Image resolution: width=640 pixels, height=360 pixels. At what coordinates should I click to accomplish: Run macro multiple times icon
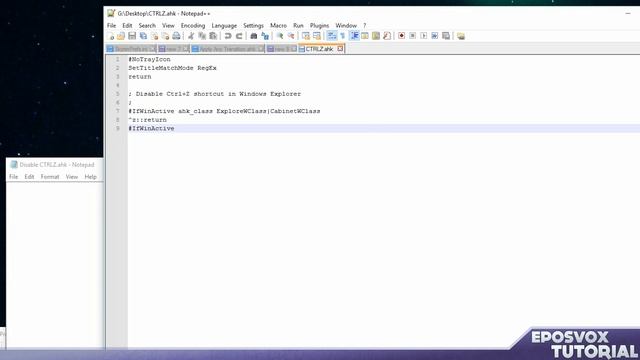(435, 36)
